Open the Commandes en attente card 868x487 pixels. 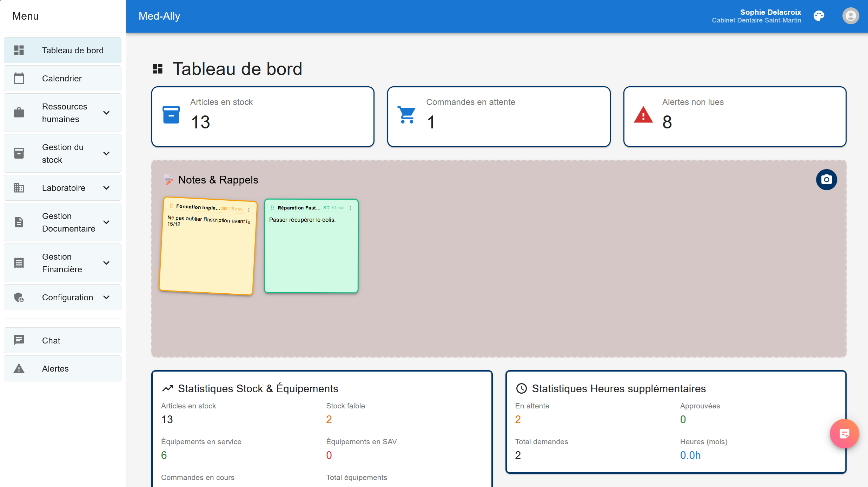click(x=499, y=116)
